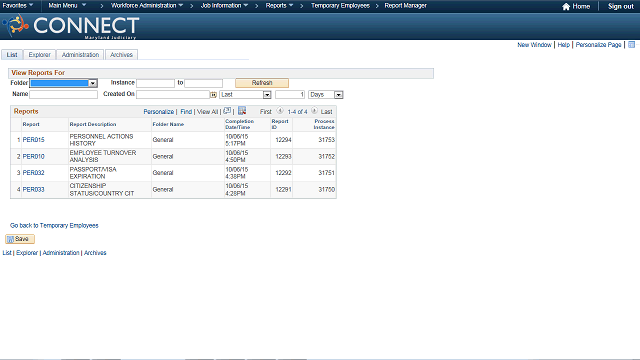Screen dimensions: 640x360
Task: Click the Name input field
Action: point(64,95)
